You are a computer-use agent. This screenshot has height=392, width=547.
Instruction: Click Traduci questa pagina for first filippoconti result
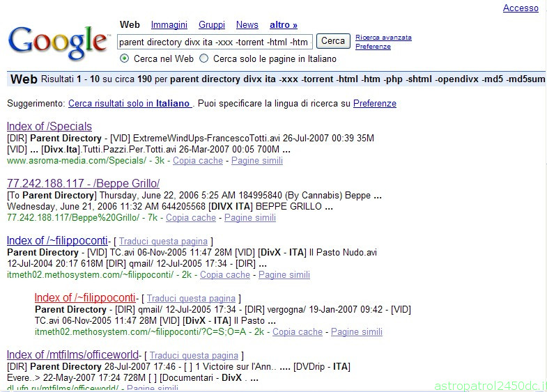point(163,241)
